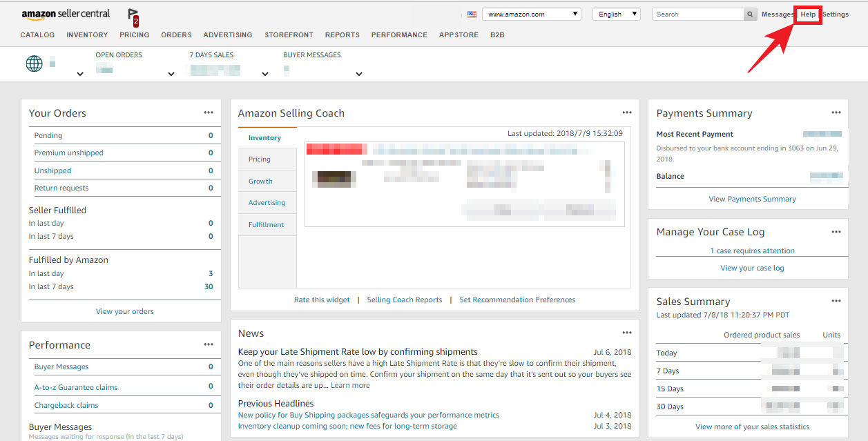Select the Inventory tab in Selling Coach
The height and width of the screenshot is (441, 868).
(267, 137)
